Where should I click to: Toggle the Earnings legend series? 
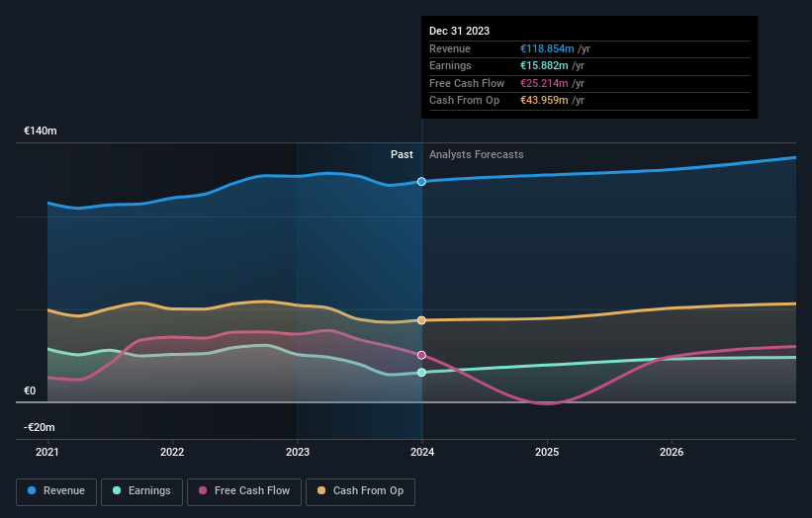pos(141,491)
